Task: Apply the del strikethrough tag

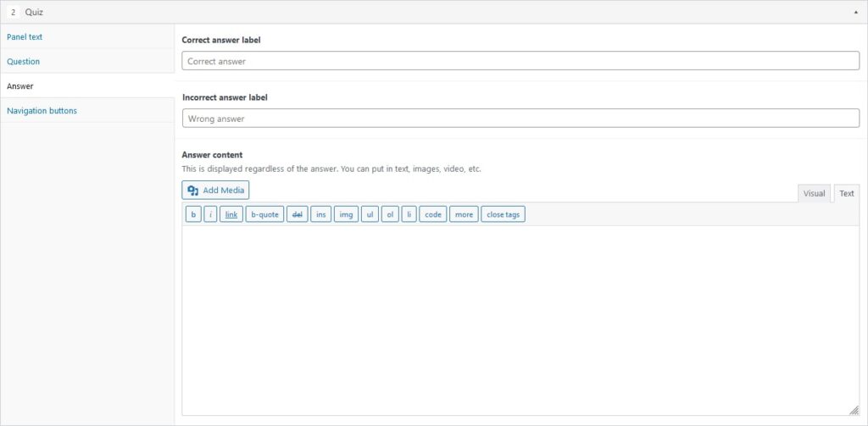Action: pyautogui.click(x=298, y=214)
